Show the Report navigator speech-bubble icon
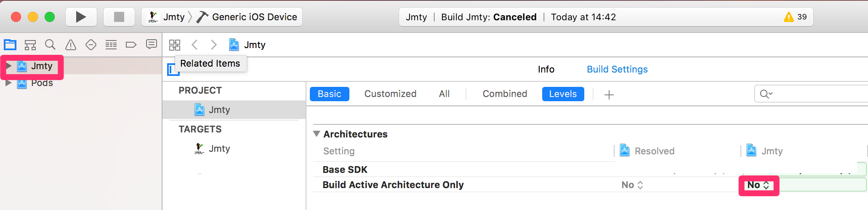This screenshot has width=868, height=210. pos(151,44)
